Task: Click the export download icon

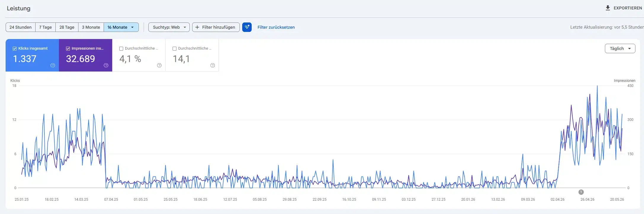Action: pyautogui.click(x=608, y=8)
